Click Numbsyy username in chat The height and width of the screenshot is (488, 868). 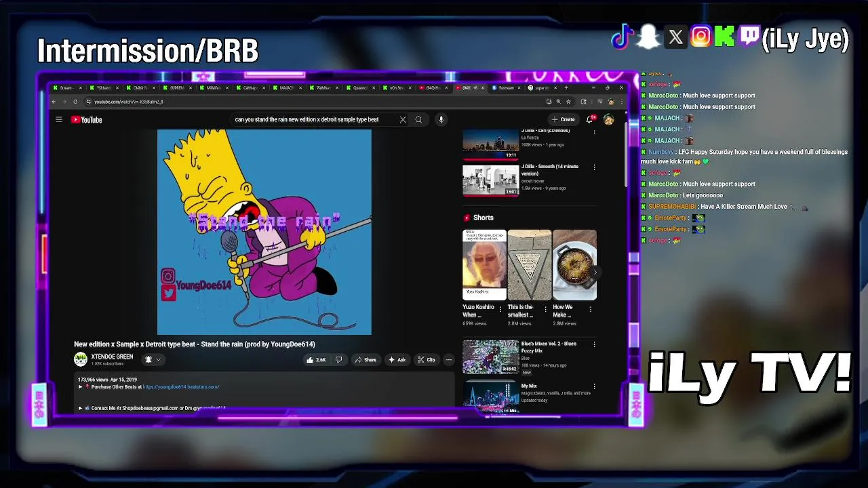pos(661,152)
